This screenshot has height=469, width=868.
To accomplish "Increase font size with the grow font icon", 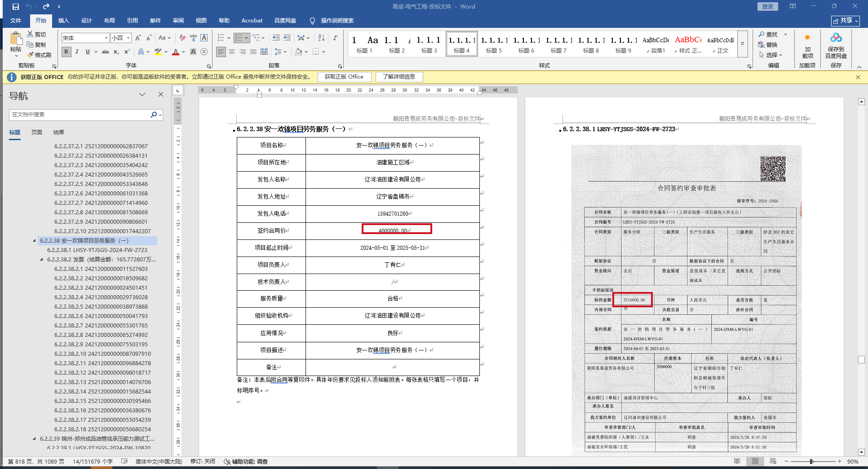I will click(x=138, y=38).
